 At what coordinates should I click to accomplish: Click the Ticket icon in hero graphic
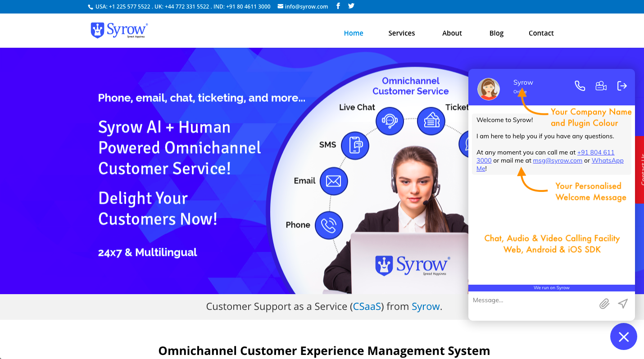click(431, 121)
